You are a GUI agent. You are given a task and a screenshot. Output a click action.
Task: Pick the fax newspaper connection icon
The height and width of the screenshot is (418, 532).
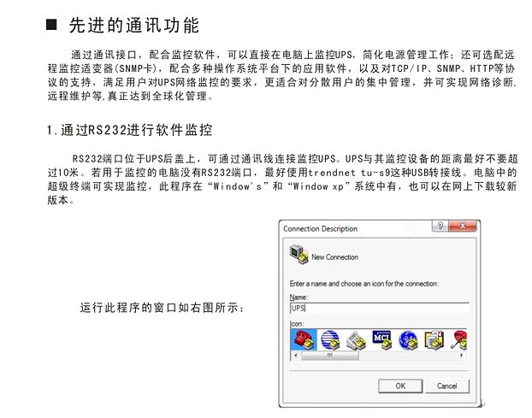click(356, 340)
